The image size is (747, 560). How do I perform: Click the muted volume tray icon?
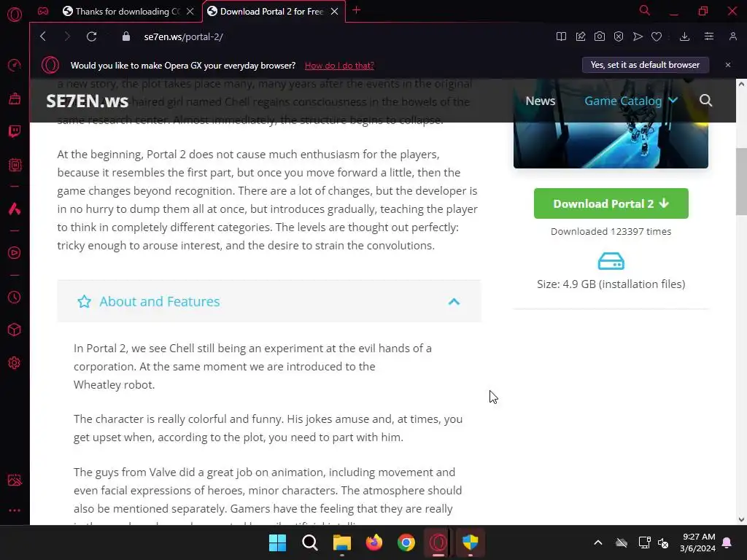pos(663,542)
